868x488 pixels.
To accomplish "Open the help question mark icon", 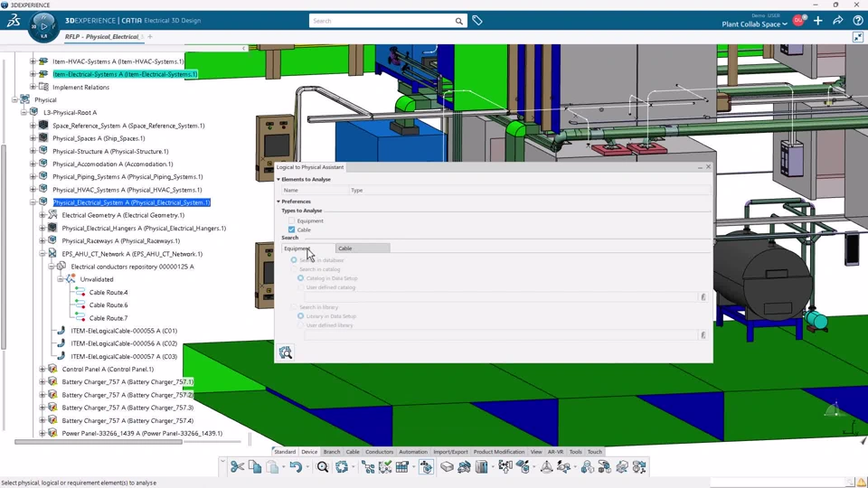I will click(x=857, y=21).
